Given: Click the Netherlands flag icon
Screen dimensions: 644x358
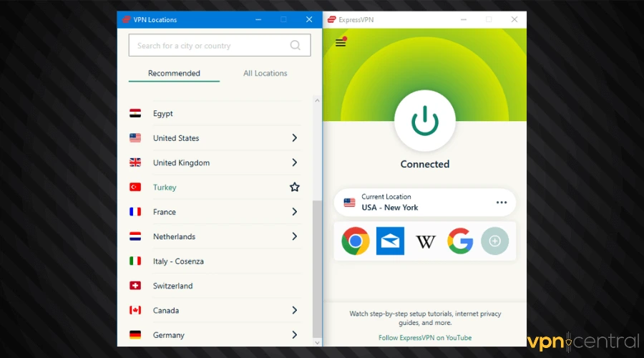Looking at the screenshot, I should click(x=135, y=236).
